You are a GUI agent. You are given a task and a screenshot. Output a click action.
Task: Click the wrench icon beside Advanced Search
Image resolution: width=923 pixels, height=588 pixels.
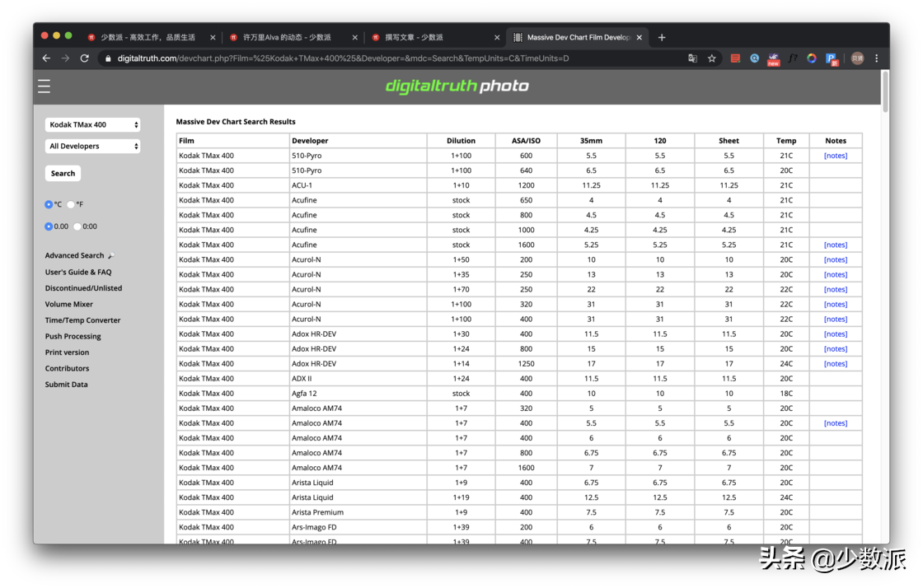pos(110,256)
